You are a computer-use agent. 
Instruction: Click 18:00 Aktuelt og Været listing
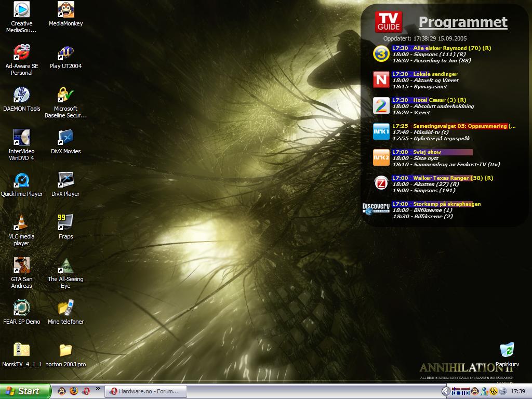425,81
